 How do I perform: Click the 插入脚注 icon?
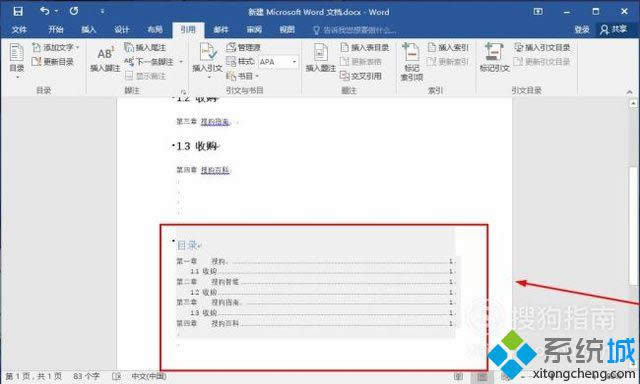tap(105, 59)
